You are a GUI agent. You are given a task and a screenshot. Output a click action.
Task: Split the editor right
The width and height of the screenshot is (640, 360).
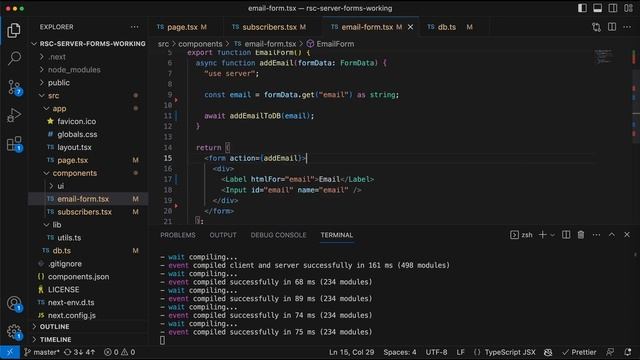pos(612,27)
